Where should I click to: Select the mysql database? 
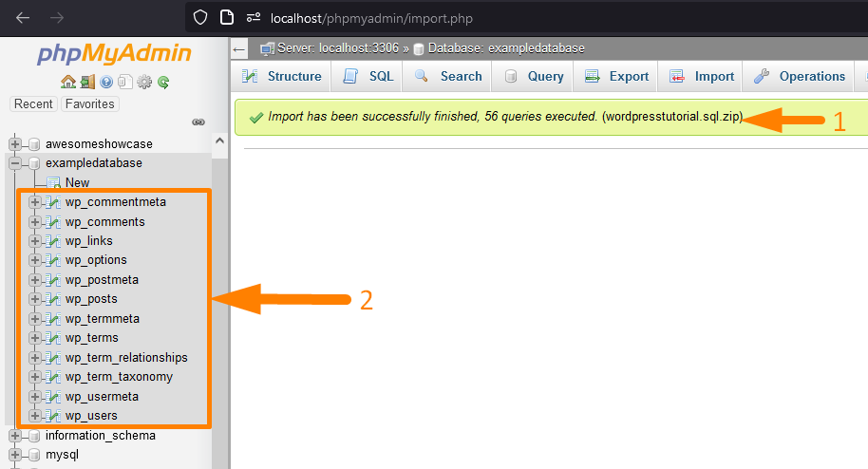click(x=62, y=455)
